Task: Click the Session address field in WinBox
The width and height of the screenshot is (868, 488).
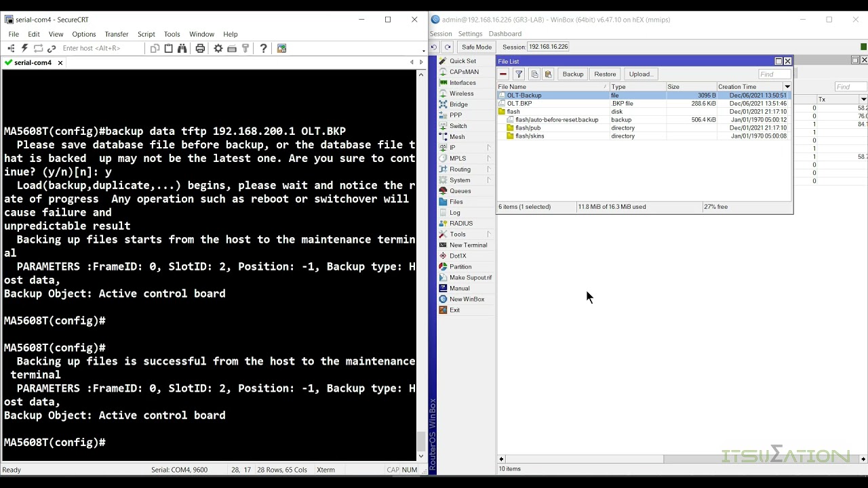Action: [549, 47]
